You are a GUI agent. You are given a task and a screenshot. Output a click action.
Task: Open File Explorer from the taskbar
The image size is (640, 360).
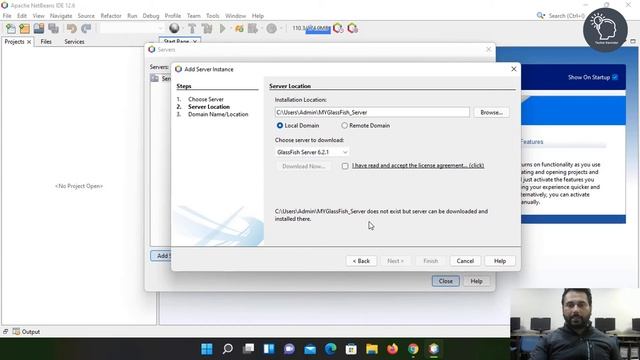pyautogui.click(x=372, y=349)
